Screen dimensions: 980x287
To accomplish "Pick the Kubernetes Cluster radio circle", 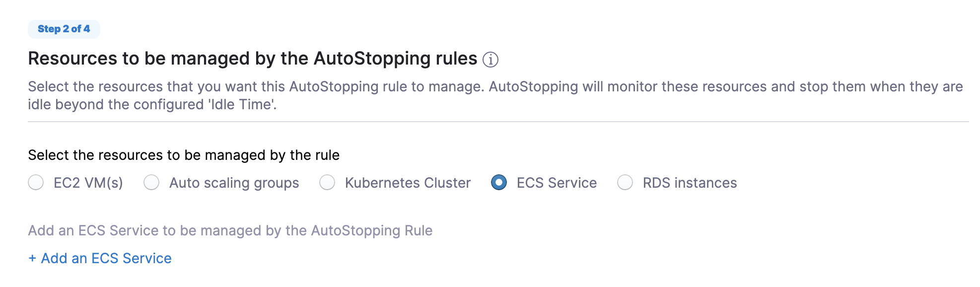I will click(x=327, y=183).
